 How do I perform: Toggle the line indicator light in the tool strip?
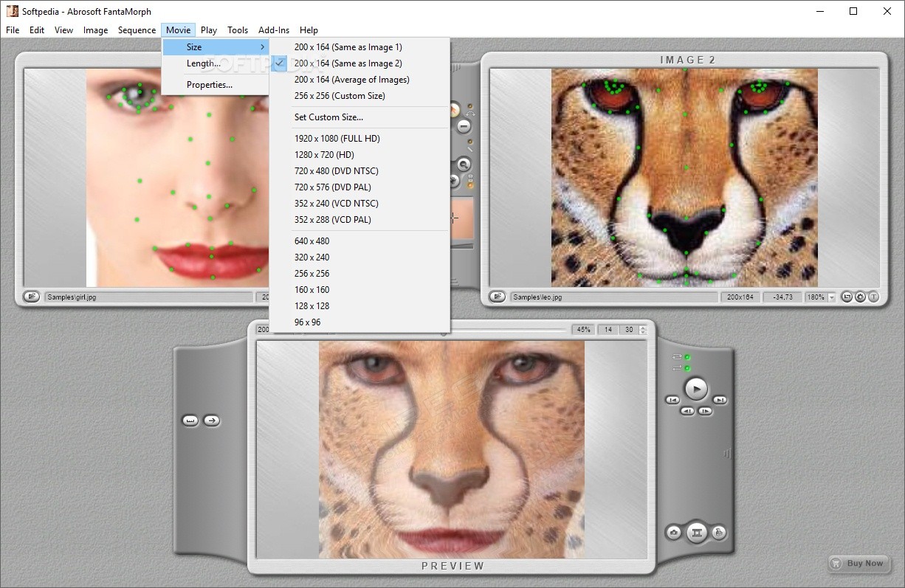[470, 141]
